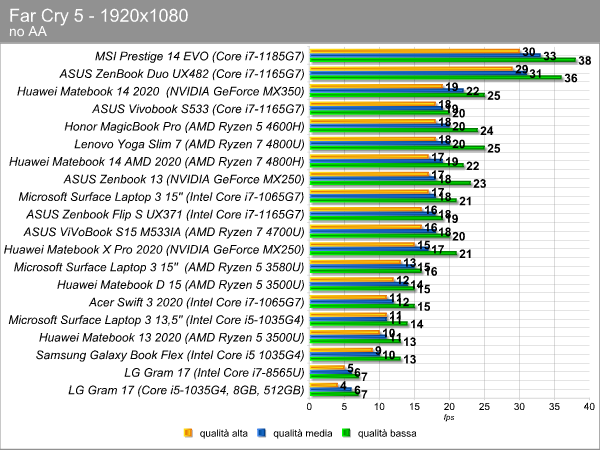This screenshot has height=450, width=600.
Task: Select the MSI Prestige 14 EVO row label
Action: [199, 56]
